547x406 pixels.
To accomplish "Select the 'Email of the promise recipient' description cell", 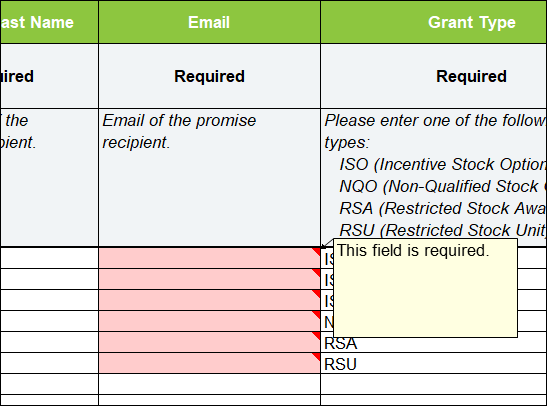I will pyautogui.click(x=209, y=177).
